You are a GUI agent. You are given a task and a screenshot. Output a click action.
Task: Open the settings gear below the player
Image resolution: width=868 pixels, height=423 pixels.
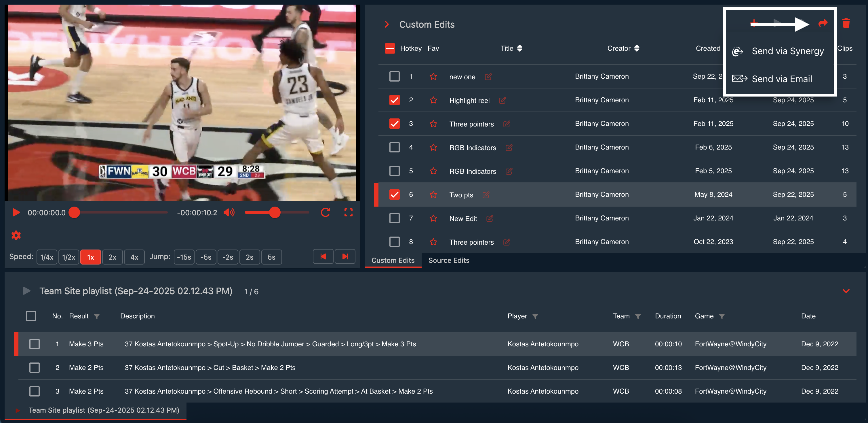[x=16, y=235]
